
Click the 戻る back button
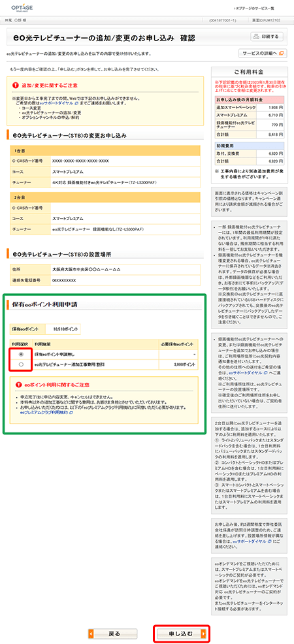[x=113, y=634]
